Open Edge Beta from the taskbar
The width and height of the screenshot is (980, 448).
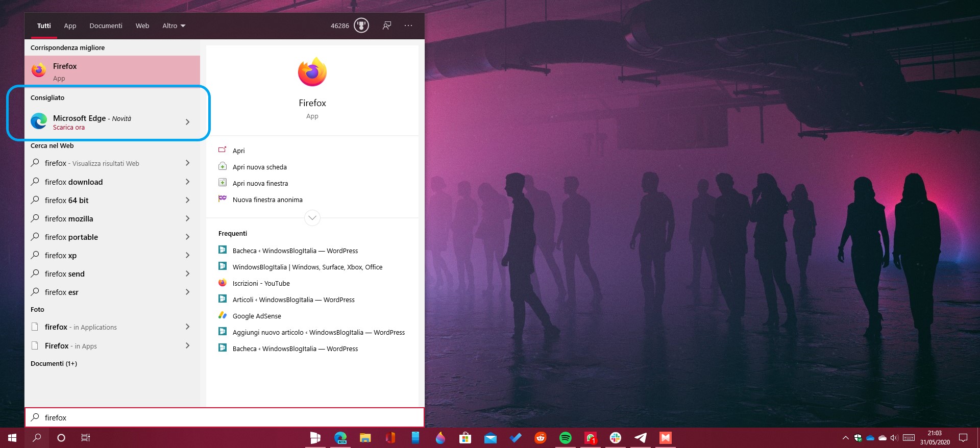[x=340, y=437]
